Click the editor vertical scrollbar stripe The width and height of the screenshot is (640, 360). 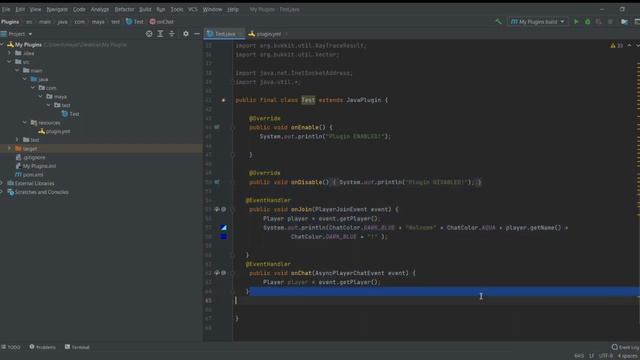coord(638,192)
